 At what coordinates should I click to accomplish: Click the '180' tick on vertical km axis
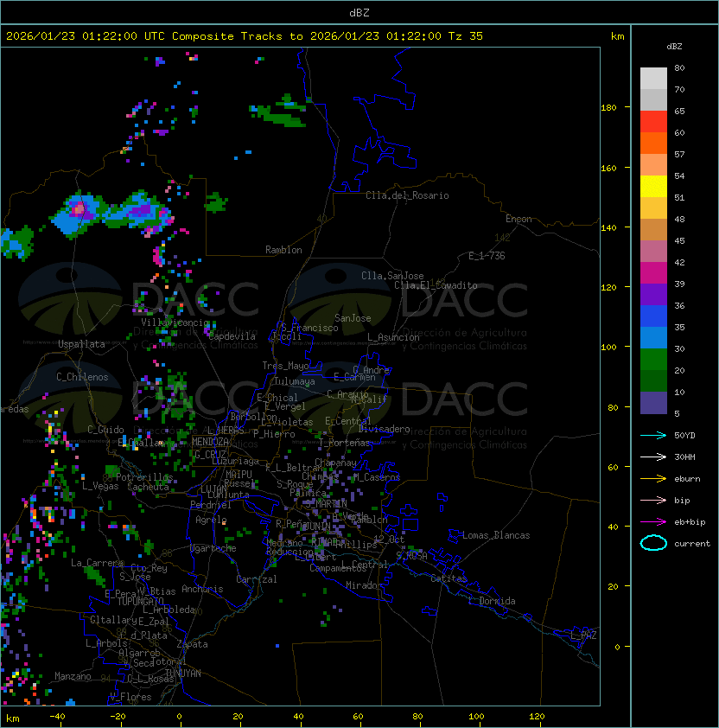[608, 108]
